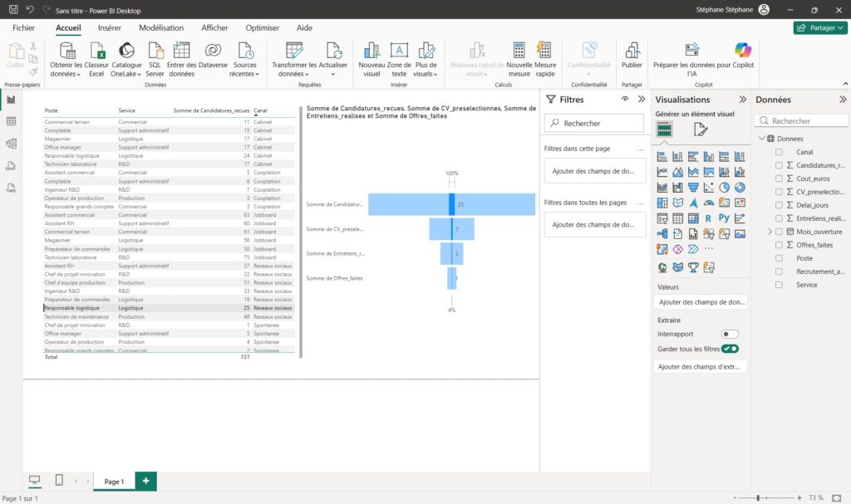Select the line chart visual
Viewport: 851px width, 504px height.
pos(662,172)
